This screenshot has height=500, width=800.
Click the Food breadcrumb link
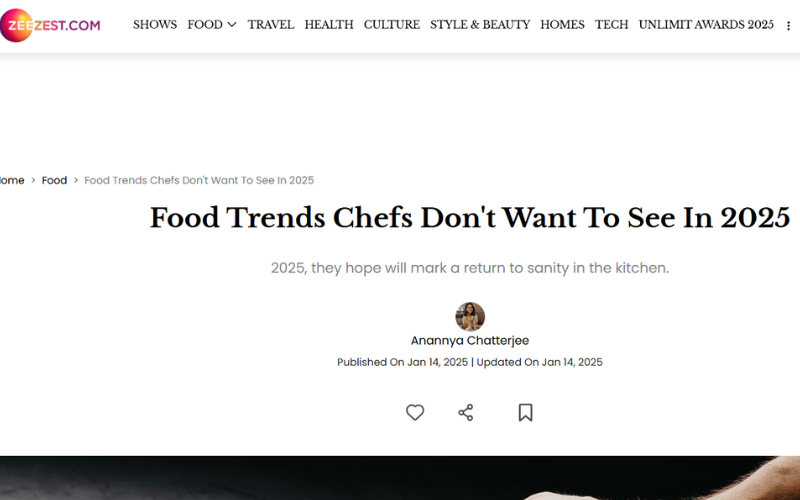click(54, 180)
